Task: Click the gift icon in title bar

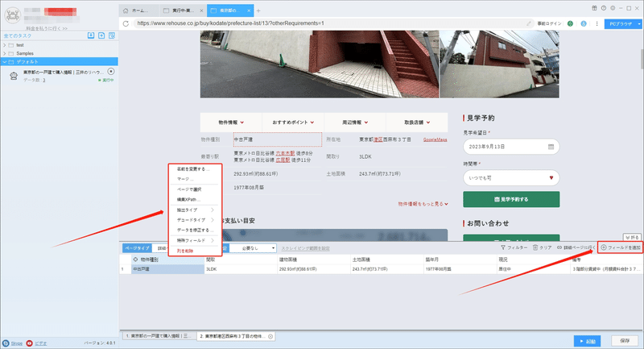Action: point(594,8)
